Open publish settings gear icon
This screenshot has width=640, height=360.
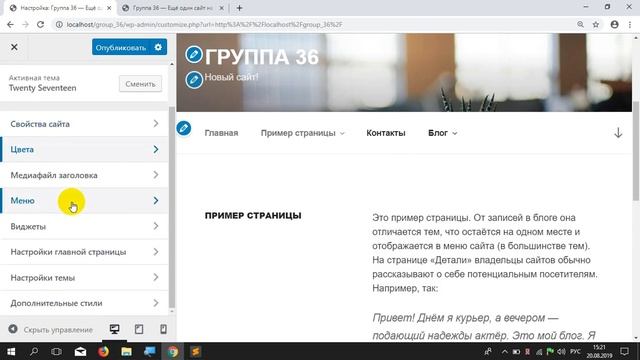click(158, 47)
